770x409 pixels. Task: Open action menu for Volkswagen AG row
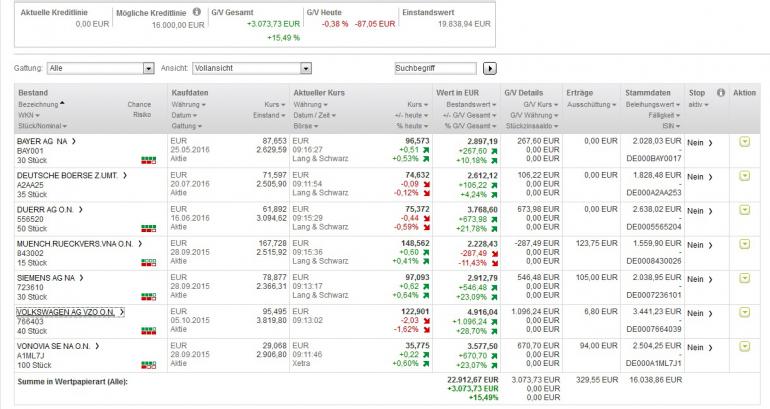744,312
